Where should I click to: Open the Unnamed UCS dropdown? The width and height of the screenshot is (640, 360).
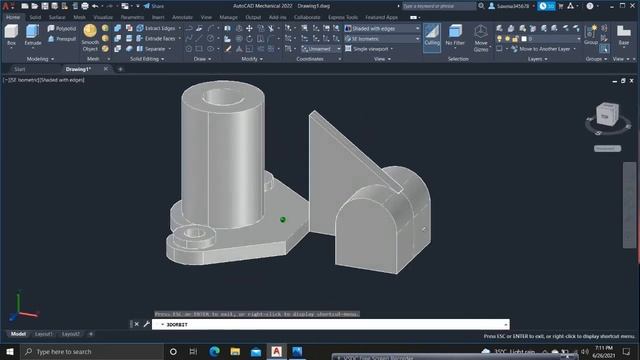(x=321, y=49)
